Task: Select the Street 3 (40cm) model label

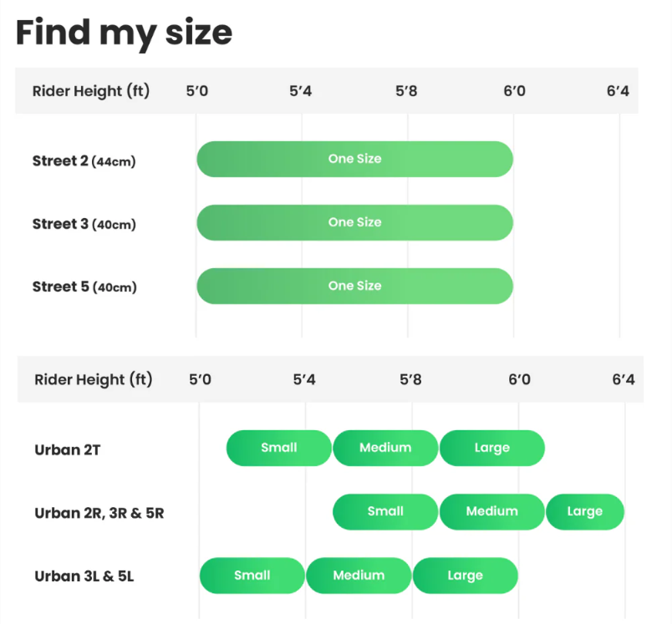Action: (84, 224)
